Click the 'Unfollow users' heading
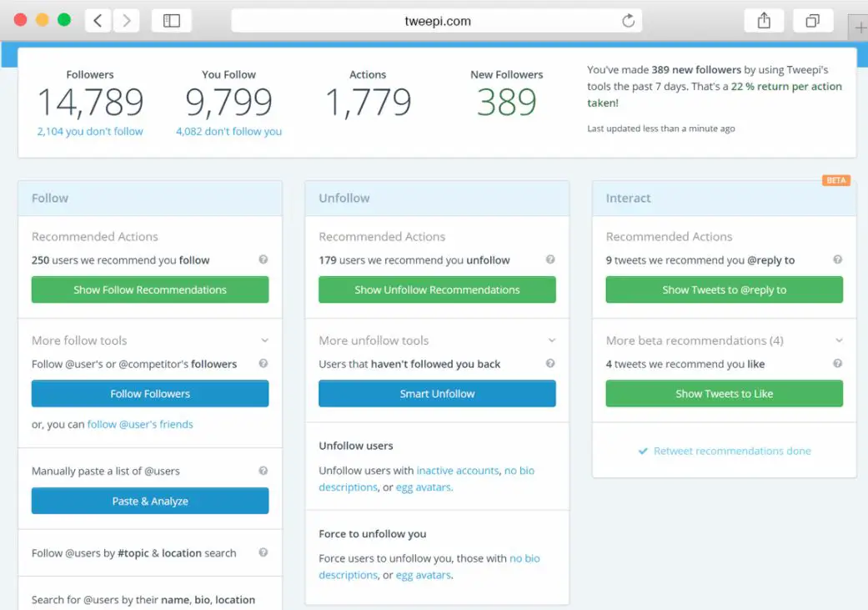Image resolution: width=868 pixels, height=610 pixels. tap(356, 446)
